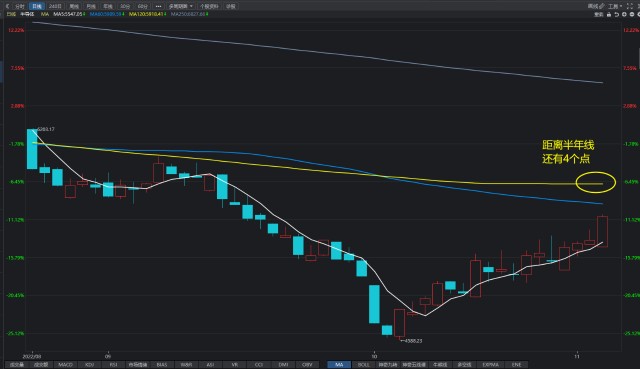Select the 成交量 volume indicator tab

click(x=17, y=365)
